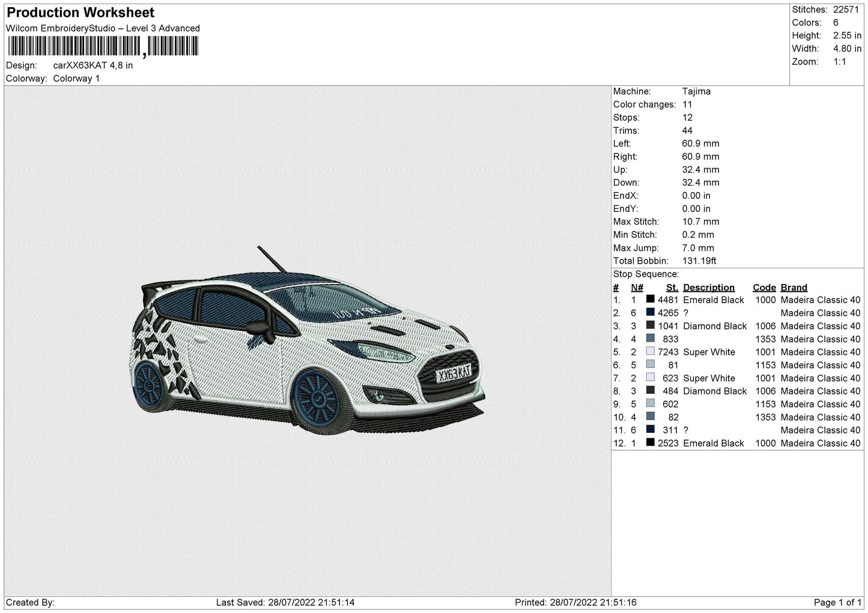868x613 pixels.
Task: Click the 'Colorway 1' value
Action: [x=76, y=79]
